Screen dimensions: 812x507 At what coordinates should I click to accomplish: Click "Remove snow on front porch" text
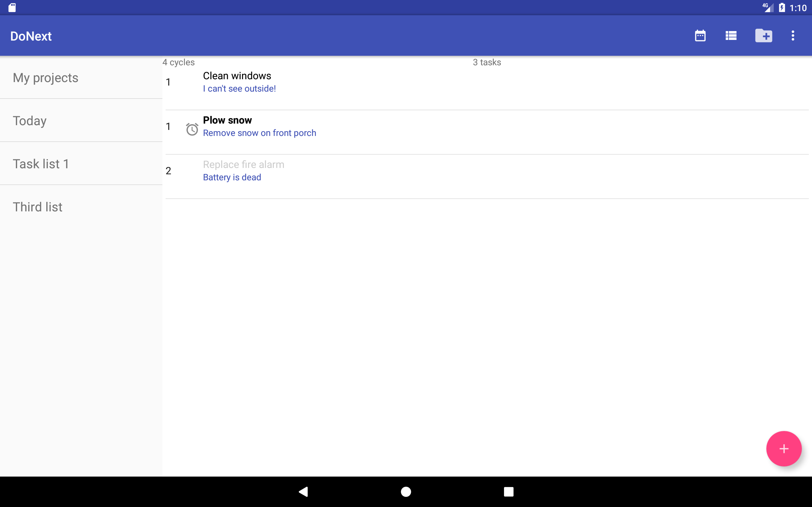click(x=259, y=133)
